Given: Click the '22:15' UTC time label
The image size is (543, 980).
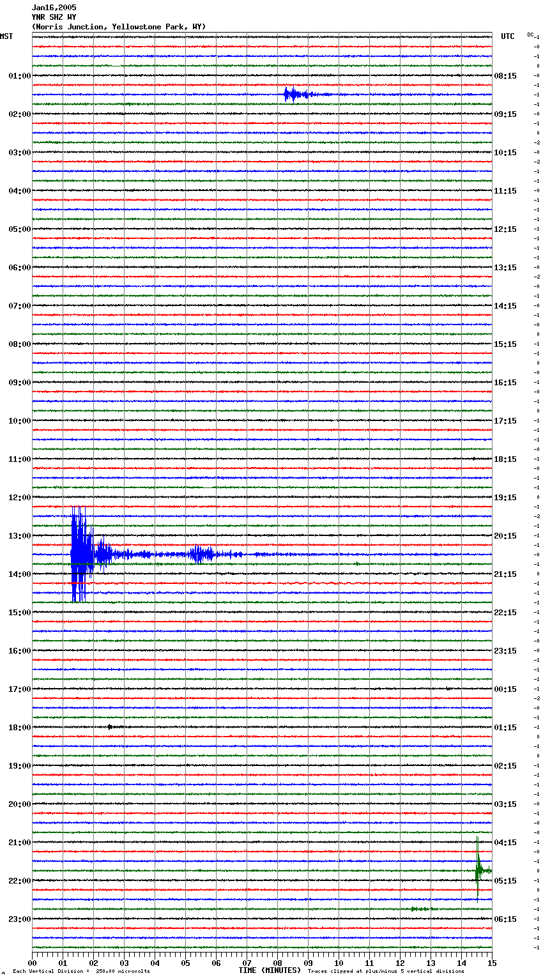Looking at the screenshot, I should (505, 613).
